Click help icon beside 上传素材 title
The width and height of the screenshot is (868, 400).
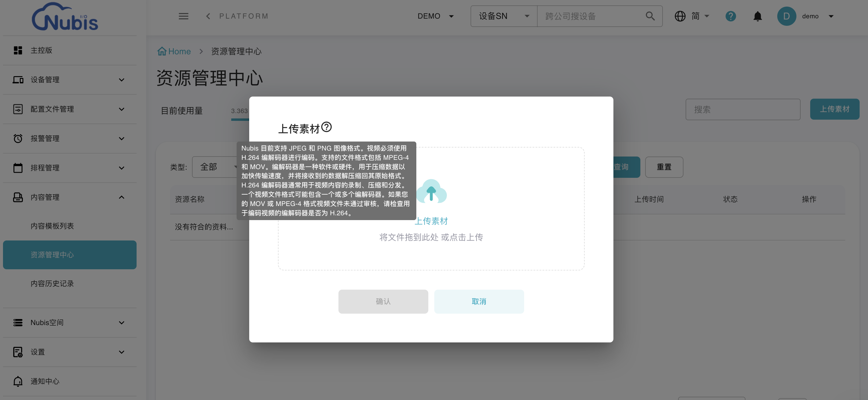[326, 127]
